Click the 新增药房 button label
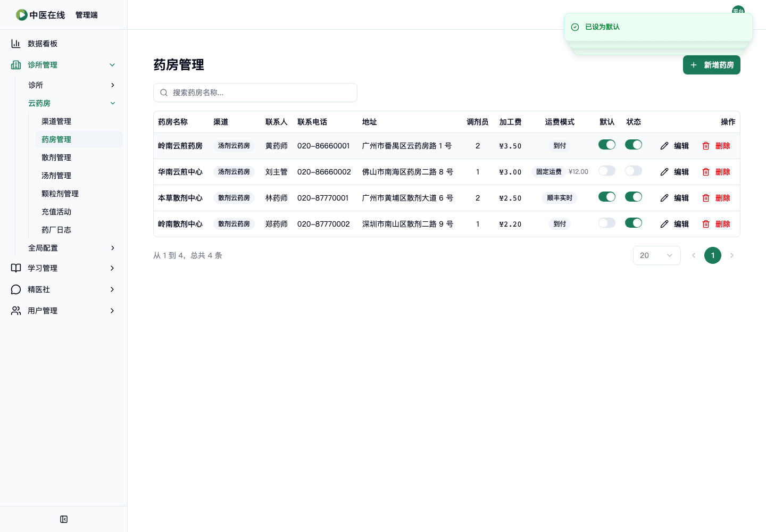Image resolution: width=766 pixels, height=532 pixels. tap(719, 65)
